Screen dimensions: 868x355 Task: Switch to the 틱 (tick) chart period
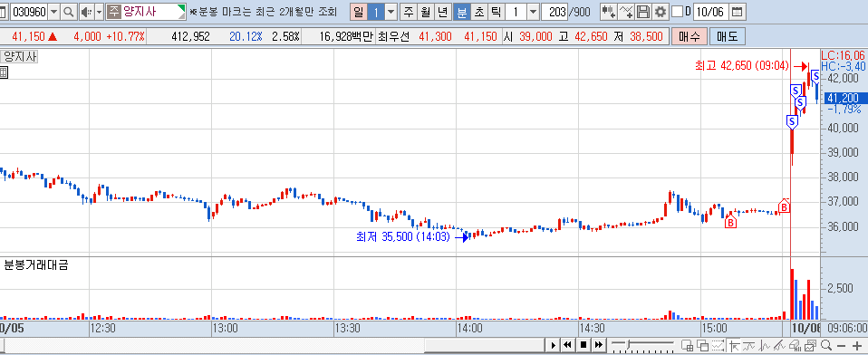point(495,11)
